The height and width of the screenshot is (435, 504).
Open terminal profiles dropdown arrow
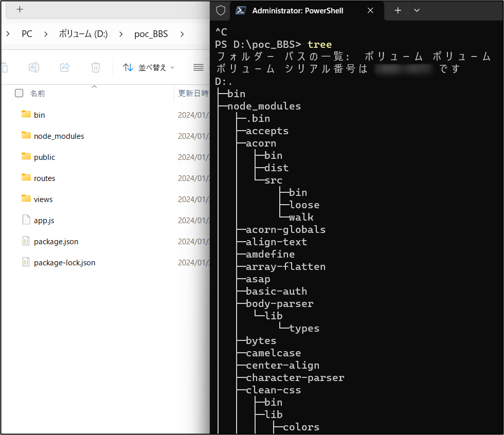pos(417,10)
